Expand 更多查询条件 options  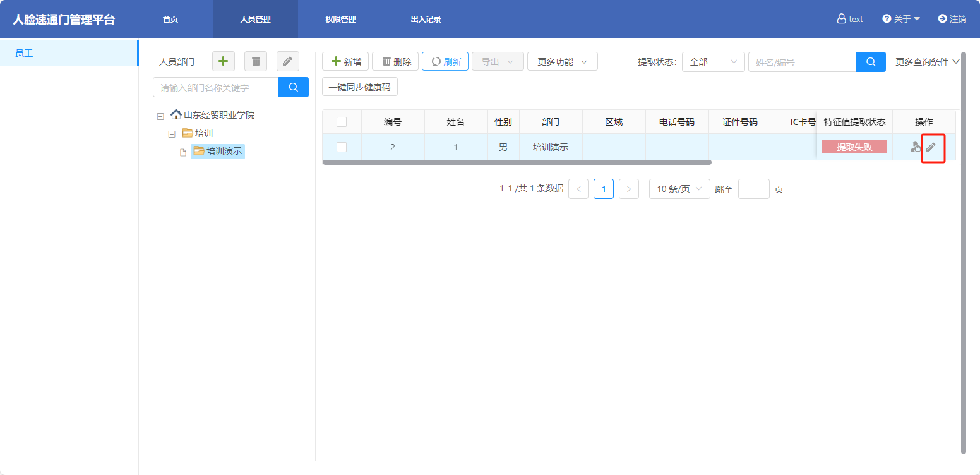pyautogui.click(x=927, y=62)
